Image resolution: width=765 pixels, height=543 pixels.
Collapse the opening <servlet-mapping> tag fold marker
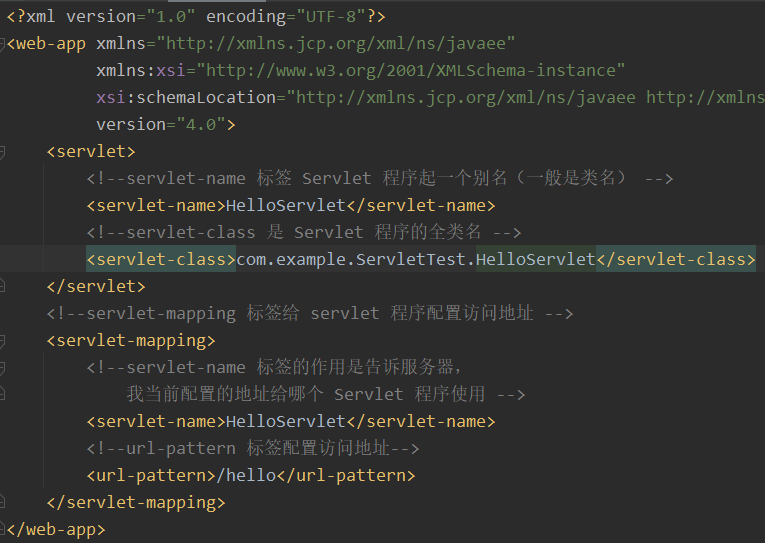(2, 341)
